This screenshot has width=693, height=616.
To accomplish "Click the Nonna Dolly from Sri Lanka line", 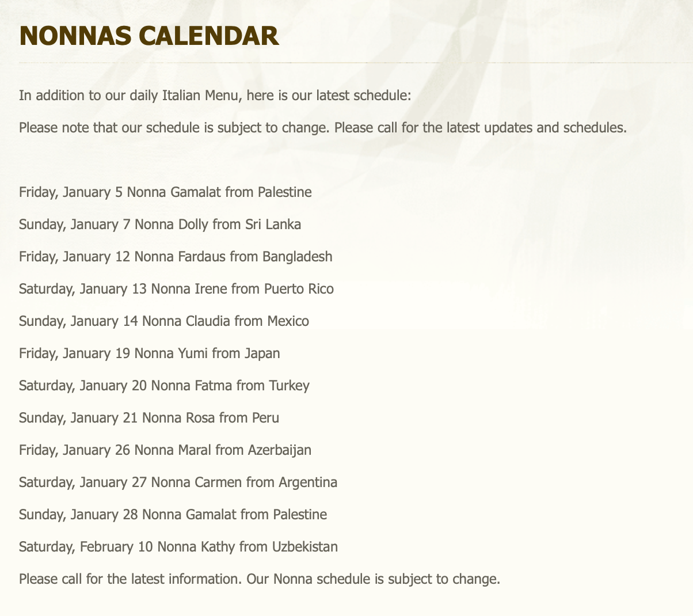I will pyautogui.click(x=160, y=225).
